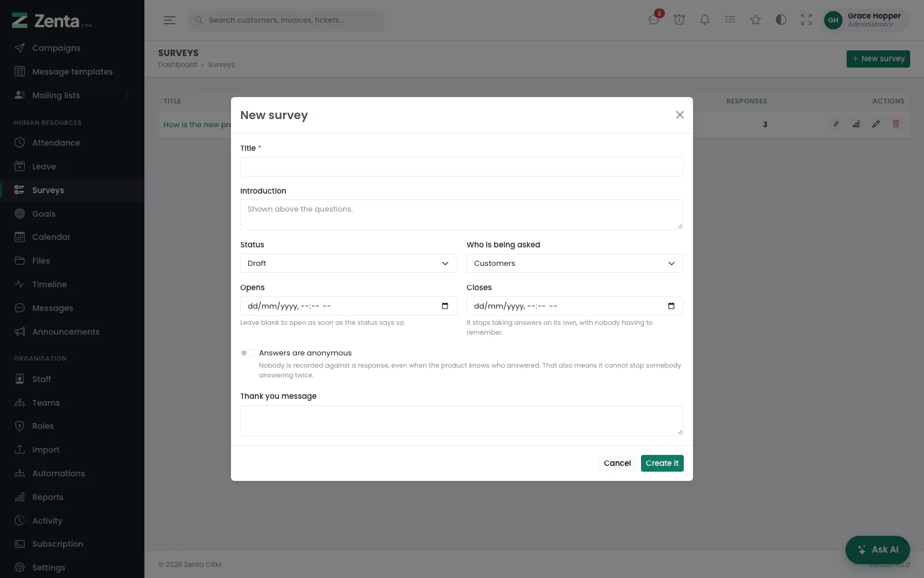Expand Mailing lists submenu chevron
The height and width of the screenshot is (578, 924).
127,95
